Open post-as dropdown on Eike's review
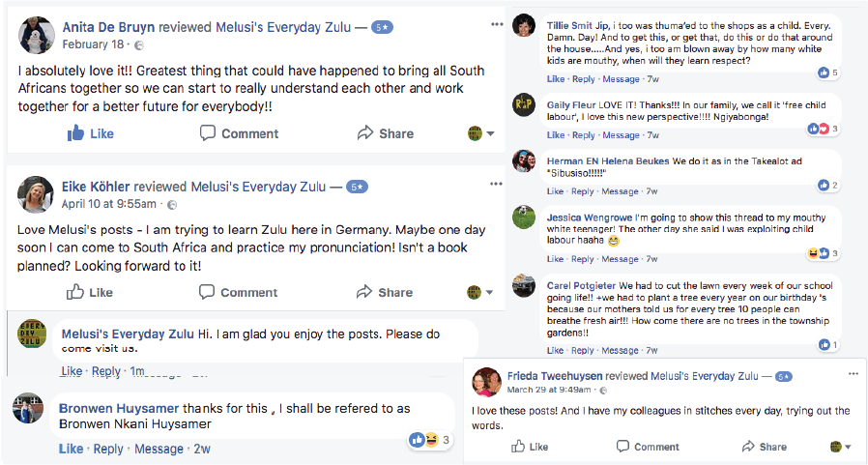The height and width of the screenshot is (465, 868). click(481, 292)
